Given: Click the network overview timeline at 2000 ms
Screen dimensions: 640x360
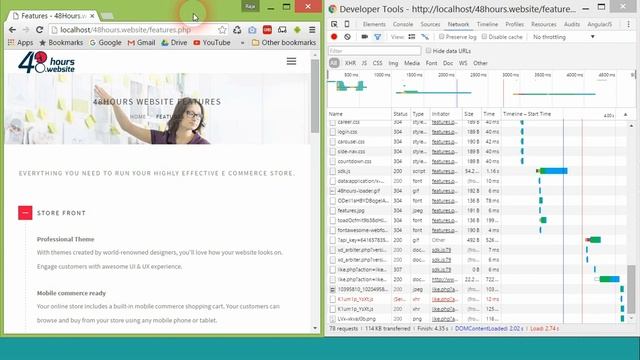Looking at the screenshot, I should coord(446,75).
